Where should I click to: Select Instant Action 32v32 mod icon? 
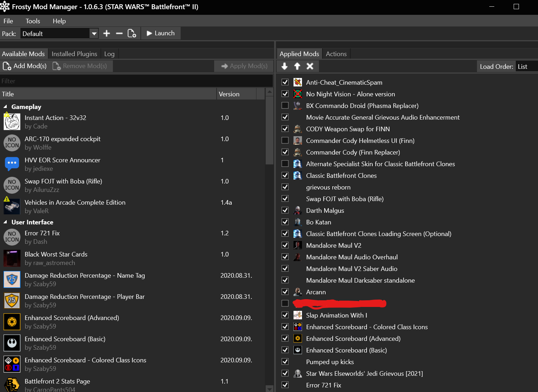point(12,122)
